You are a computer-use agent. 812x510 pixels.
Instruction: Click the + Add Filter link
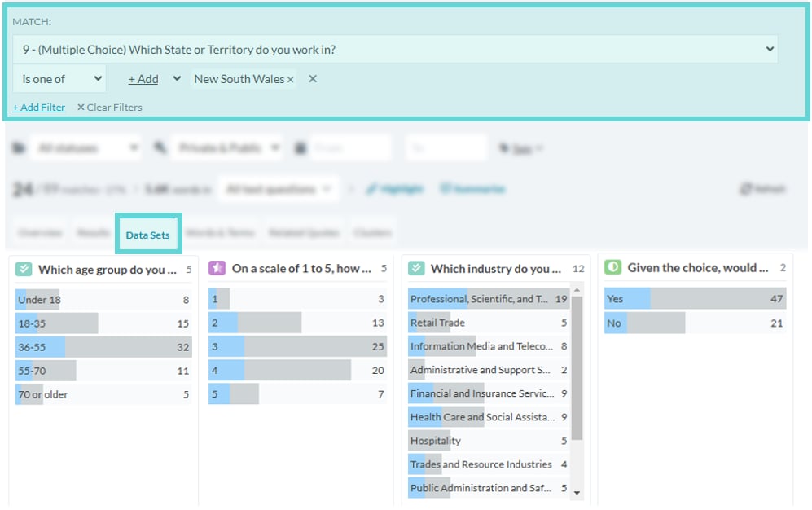click(x=39, y=108)
